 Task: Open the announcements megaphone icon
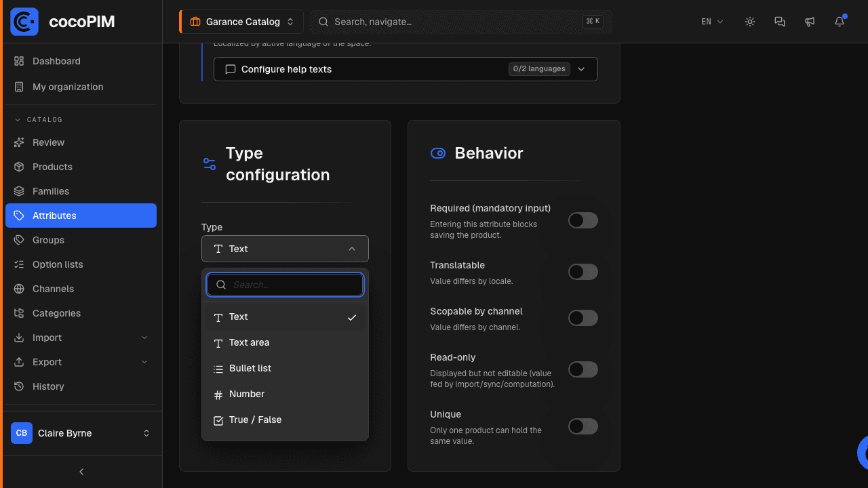(x=810, y=22)
